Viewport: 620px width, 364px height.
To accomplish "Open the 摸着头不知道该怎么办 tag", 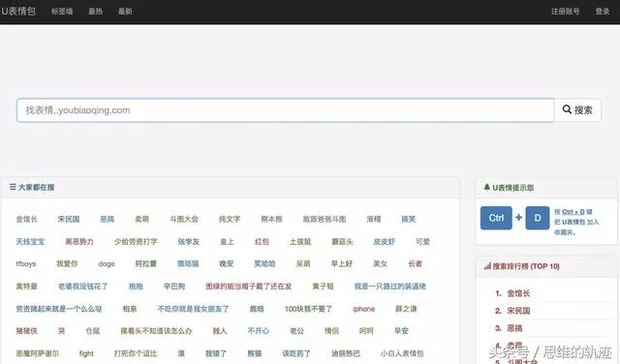I will point(156,331).
